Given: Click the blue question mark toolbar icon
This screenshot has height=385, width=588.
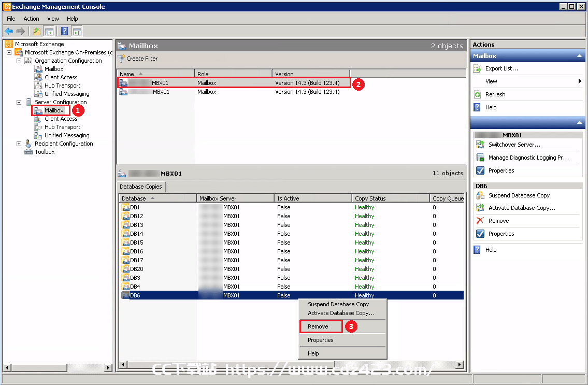Looking at the screenshot, I should point(65,31).
